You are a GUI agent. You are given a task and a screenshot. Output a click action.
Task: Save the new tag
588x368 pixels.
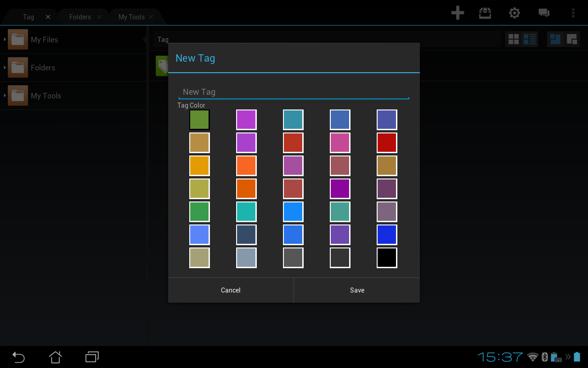(x=357, y=290)
